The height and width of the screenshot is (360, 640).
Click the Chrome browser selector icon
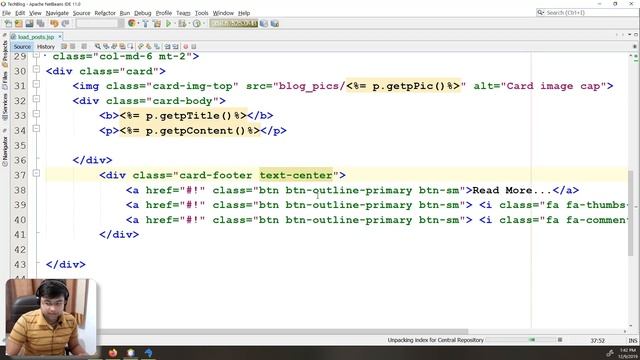pos(131,23)
